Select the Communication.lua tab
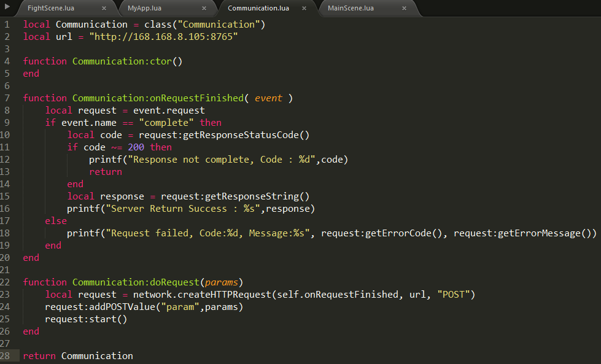Viewport: 601px width, 364px height. (258, 8)
